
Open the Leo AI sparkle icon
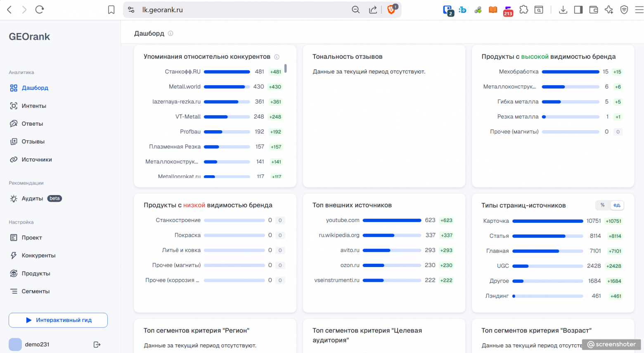click(609, 10)
